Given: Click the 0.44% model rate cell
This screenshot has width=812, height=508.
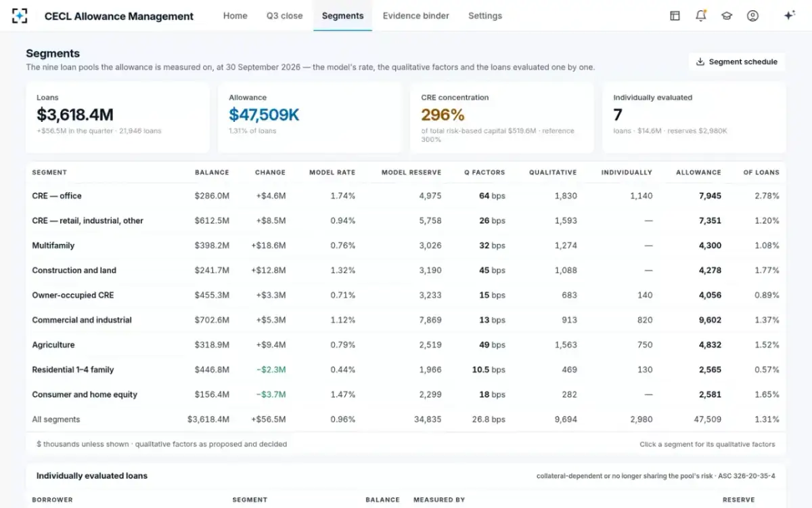Looking at the screenshot, I should (342, 370).
